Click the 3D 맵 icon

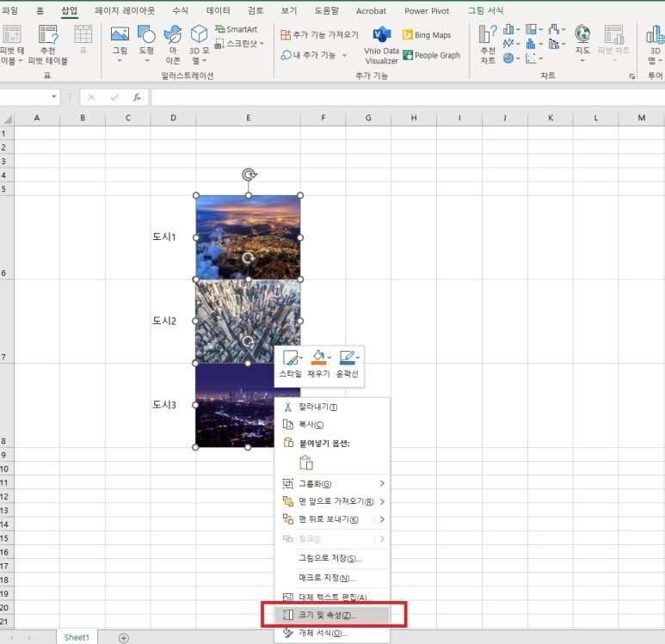pyautogui.click(x=656, y=34)
